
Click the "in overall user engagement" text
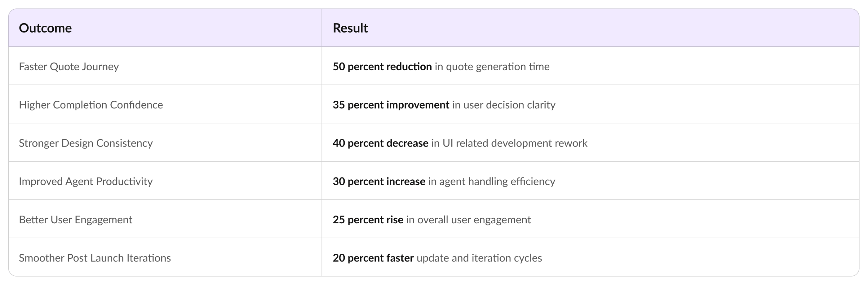468,220
